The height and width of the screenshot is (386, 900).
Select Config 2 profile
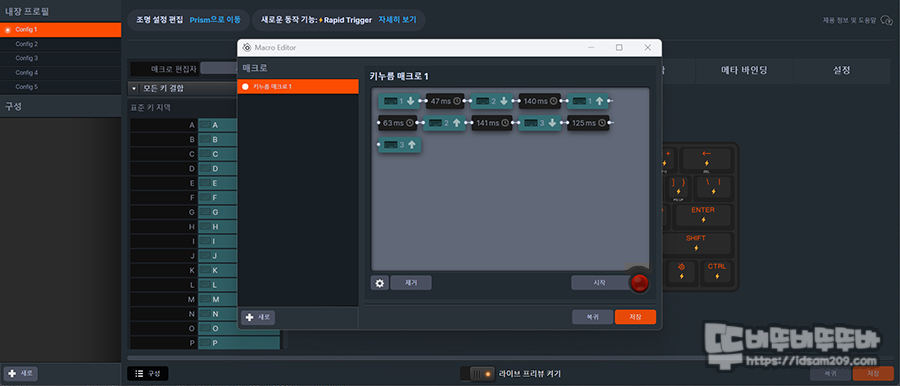[x=60, y=44]
